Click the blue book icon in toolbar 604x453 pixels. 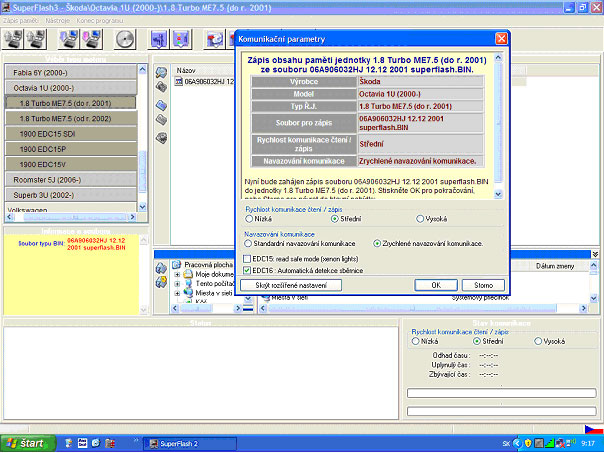tap(160, 39)
